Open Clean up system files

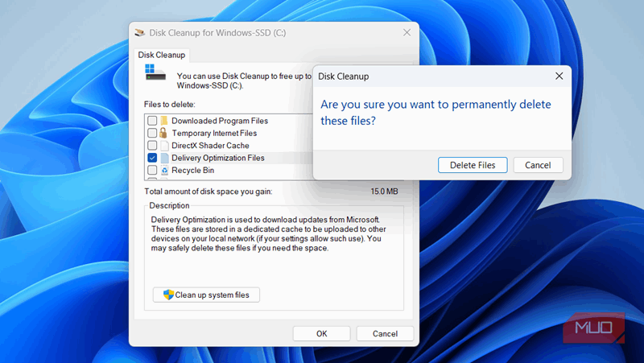206,295
